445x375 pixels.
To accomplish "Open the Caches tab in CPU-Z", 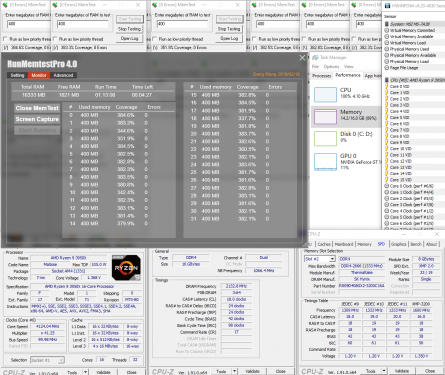I will tap(324, 244).
